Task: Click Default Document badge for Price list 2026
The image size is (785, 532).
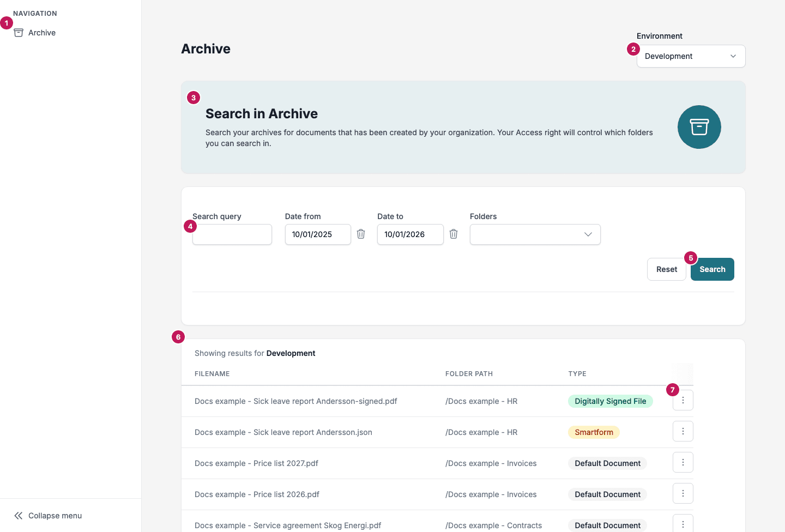Action: 608,494
